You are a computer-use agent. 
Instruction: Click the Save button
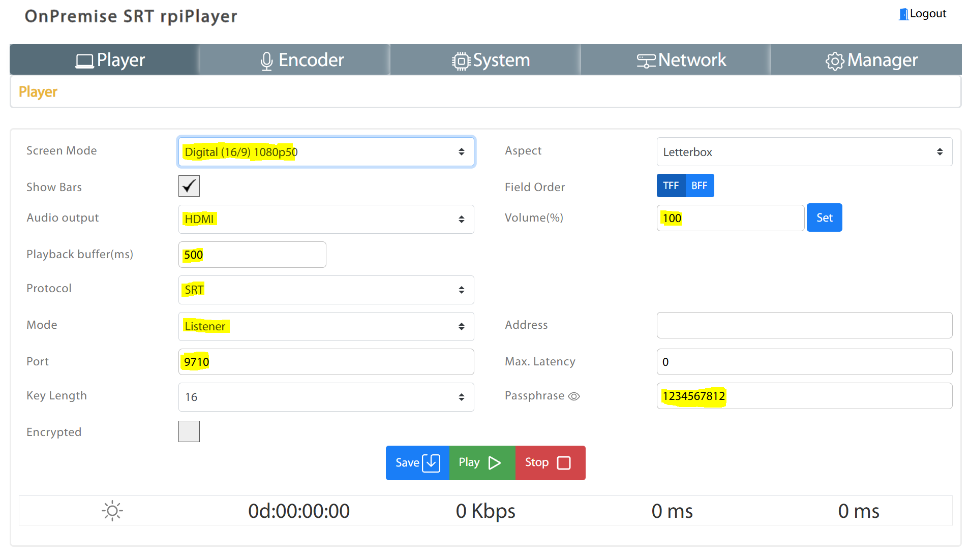(x=417, y=463)
